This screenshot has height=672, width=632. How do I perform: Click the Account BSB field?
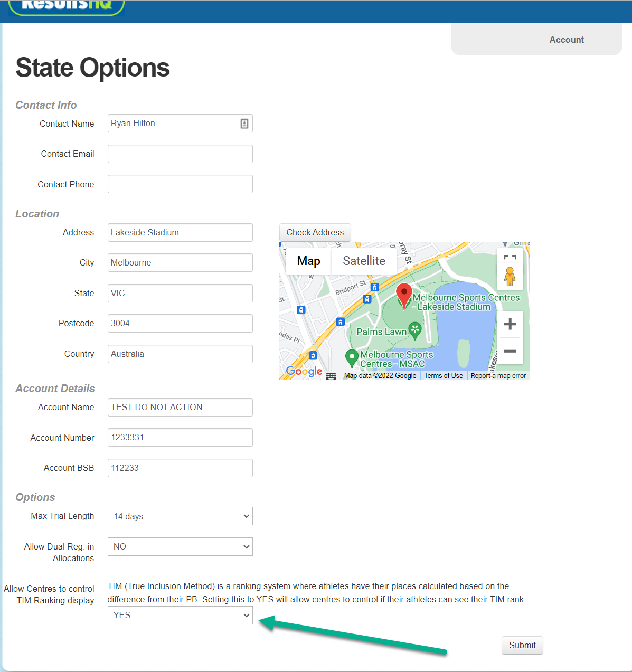coord(180,468)
